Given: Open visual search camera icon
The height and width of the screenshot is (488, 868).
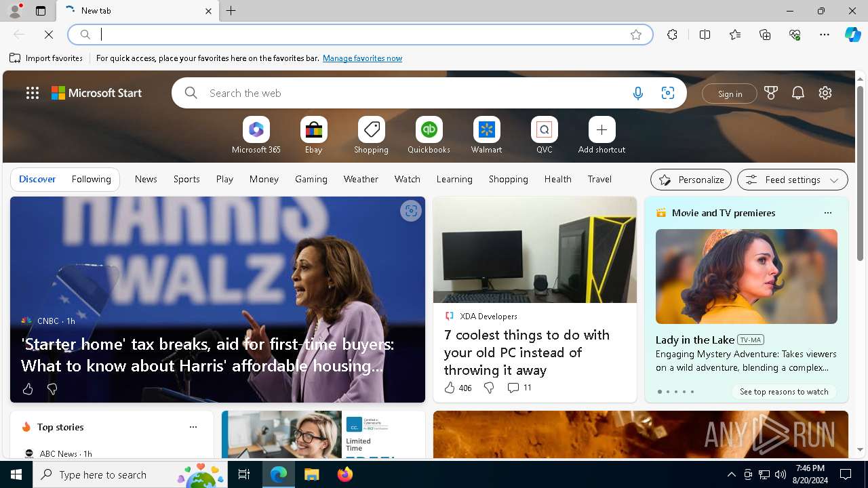Looking at the screenshot, I should [x=668, y=94].
